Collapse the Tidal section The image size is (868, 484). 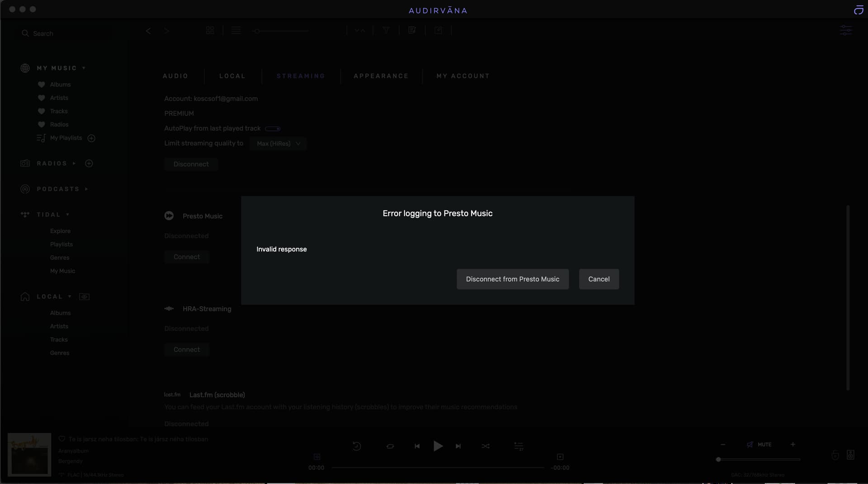tap(68, 215)
